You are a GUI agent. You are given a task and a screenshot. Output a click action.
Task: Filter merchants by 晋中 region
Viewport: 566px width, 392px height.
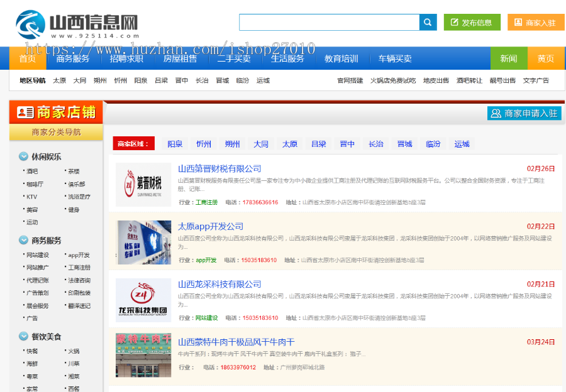[347, 144]
